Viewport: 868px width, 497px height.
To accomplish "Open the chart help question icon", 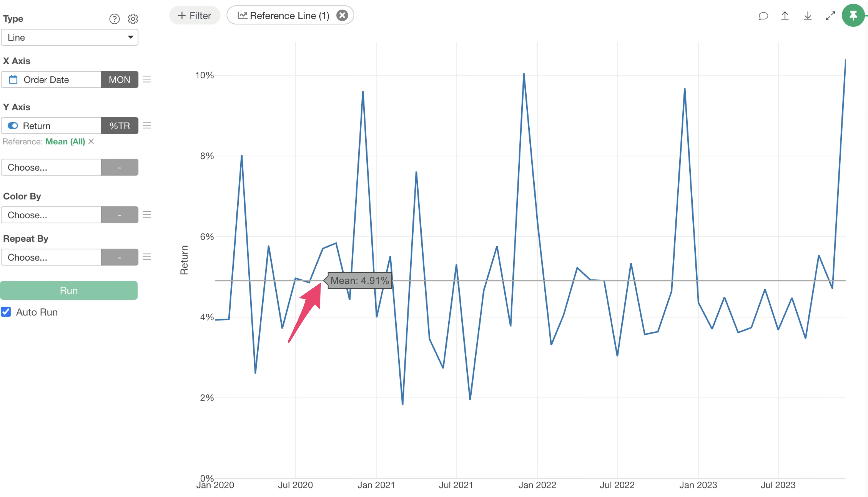I will tap(114, 19).
